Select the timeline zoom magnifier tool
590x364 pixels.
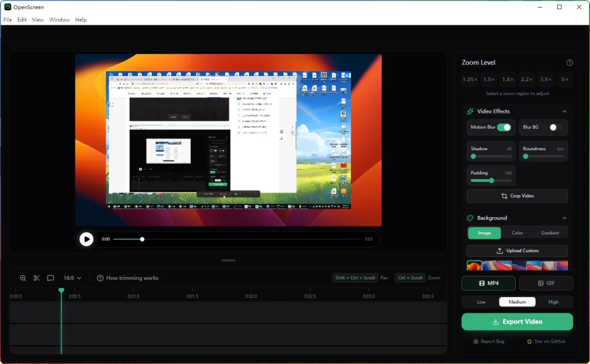22,278
